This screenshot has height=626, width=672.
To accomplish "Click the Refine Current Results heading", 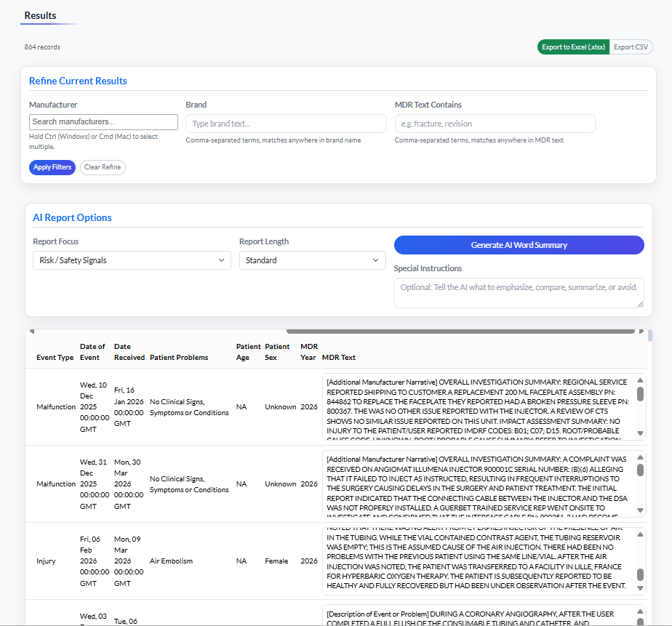I will 78,81.
